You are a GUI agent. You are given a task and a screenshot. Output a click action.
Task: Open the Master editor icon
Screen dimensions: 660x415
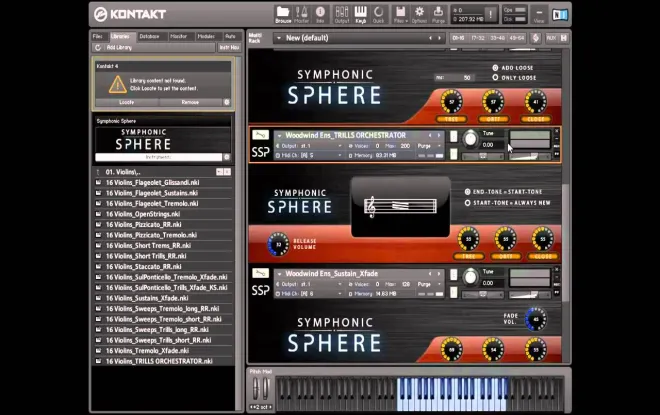pyautogui.click(x=301, y=14)
